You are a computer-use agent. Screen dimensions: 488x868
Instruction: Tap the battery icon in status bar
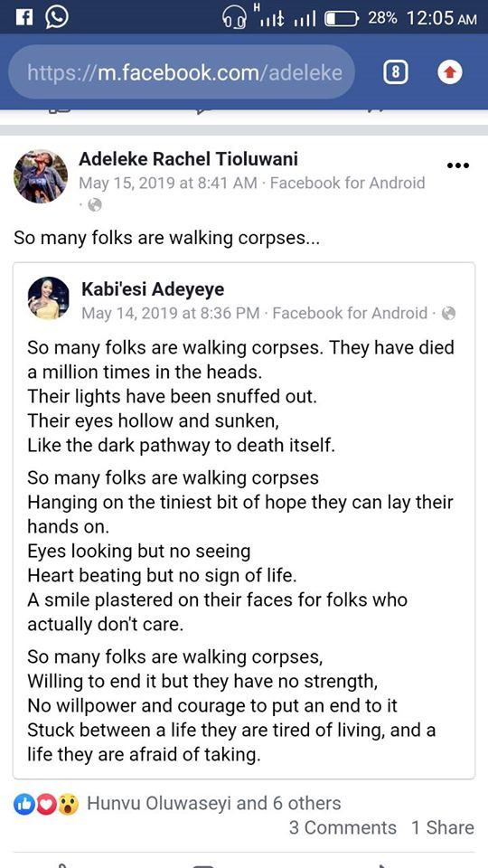(342, 19)
